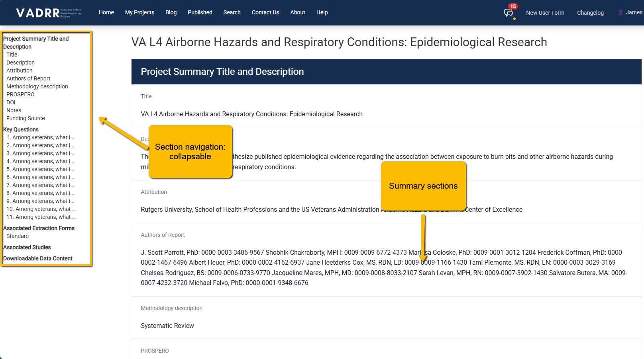Go to Attribution from the sidebar

tap(20, 70)
